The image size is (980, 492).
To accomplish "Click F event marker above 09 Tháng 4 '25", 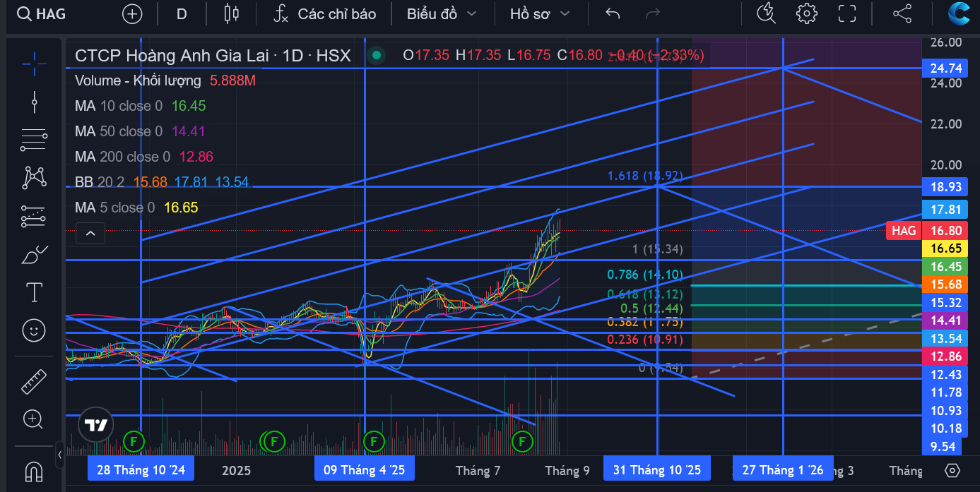I will pos(373,443).
